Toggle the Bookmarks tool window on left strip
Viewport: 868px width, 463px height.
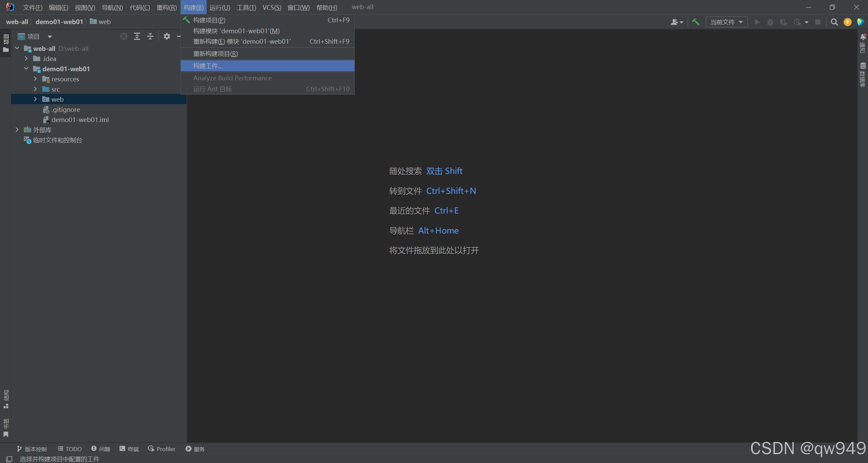6,428
